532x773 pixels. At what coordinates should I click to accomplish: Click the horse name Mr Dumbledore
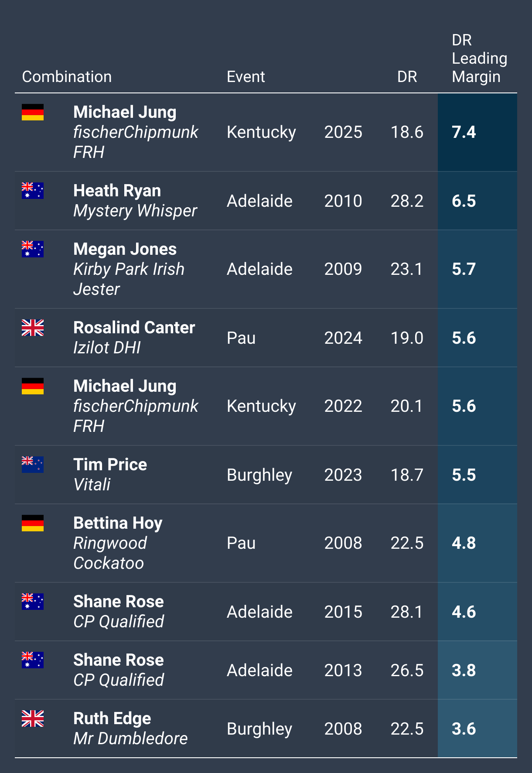click(130, 739)
